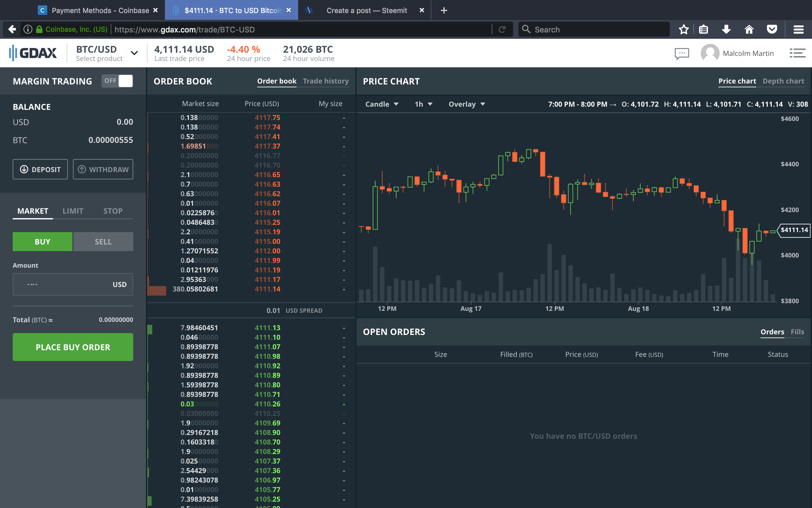Viewport: 812px width, 508px height.
Task: Switch to the Depth chart tab
Action: click(783, 81)
